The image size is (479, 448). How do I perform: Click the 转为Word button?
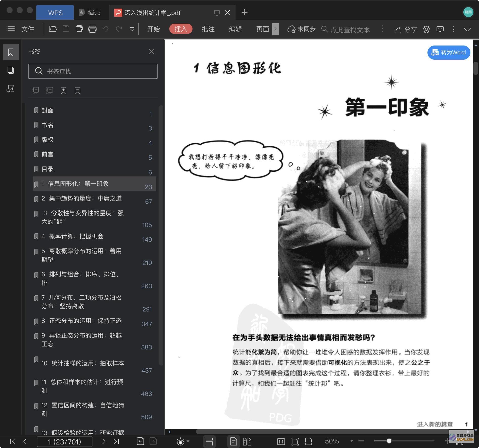[449, 53]
